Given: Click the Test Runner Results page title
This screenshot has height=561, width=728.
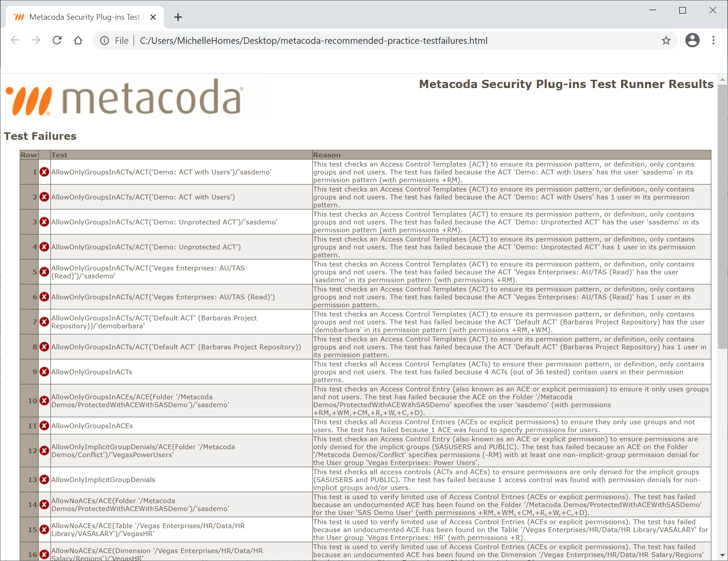Looking at the screenshot, I should pos(566,84).
